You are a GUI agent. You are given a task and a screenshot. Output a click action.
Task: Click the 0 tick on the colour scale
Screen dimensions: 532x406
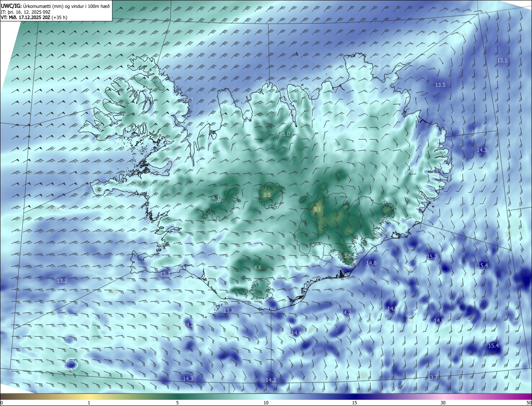click(2, 403)
